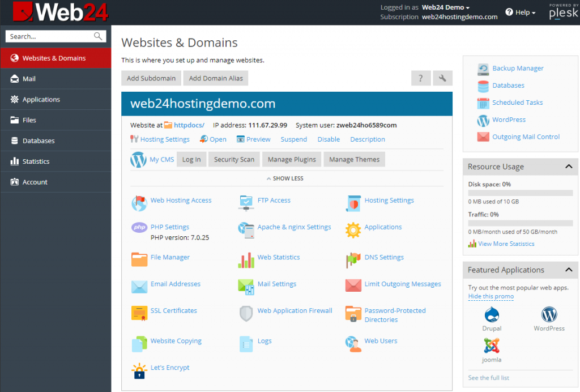Click Outgoing Mail Control link

[x=526, y=137]
